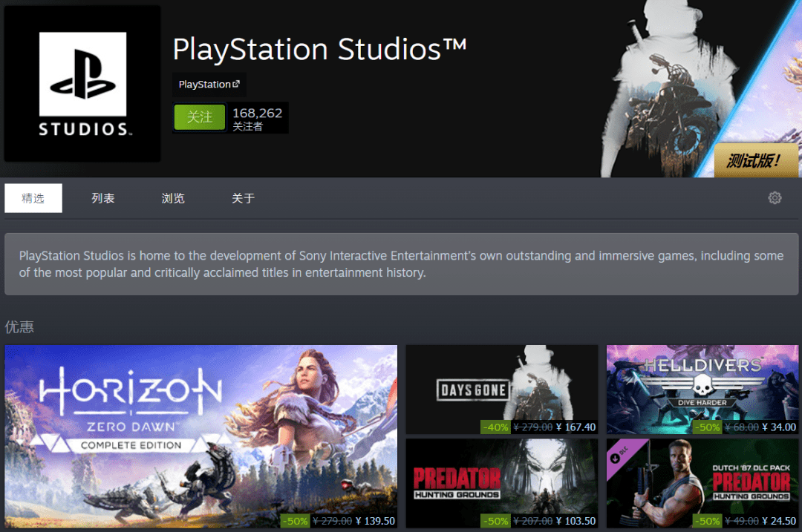Screen dimensions: 802x532
Task: Click the PlayStation Studios logo avatar
Action: coord(82,84)
